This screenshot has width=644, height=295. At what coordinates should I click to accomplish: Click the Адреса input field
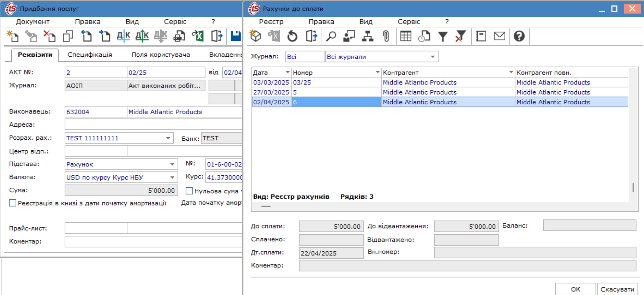(154, 125)
